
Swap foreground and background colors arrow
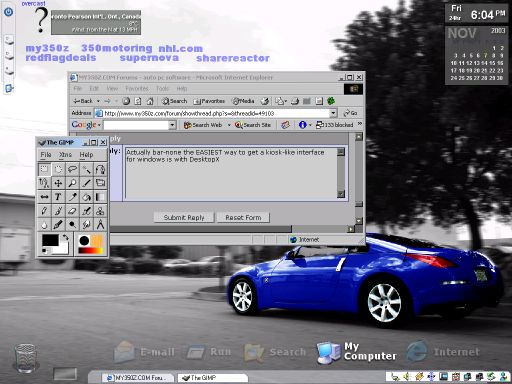pos(66,237)
